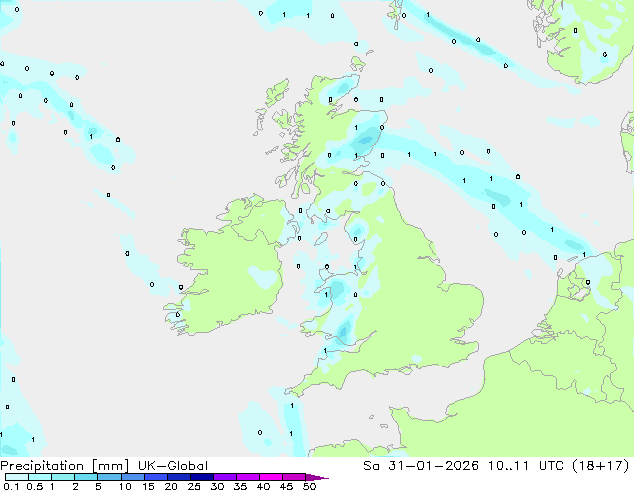Click the legend label '0.5'

[34, 486]
